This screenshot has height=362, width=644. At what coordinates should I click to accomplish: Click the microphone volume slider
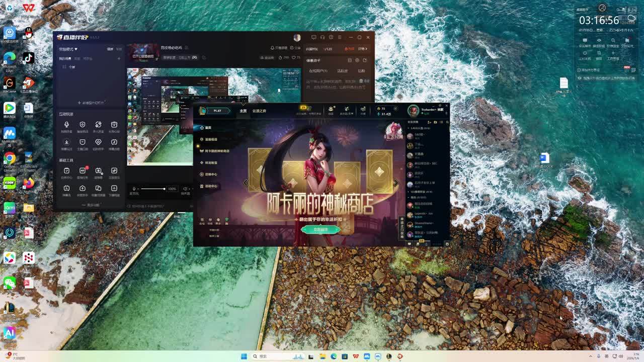pos(152,189)
